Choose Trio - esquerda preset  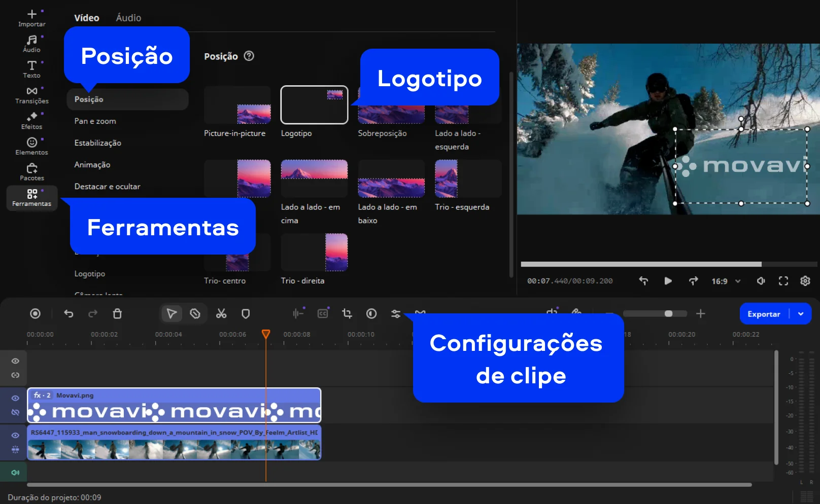468,178
